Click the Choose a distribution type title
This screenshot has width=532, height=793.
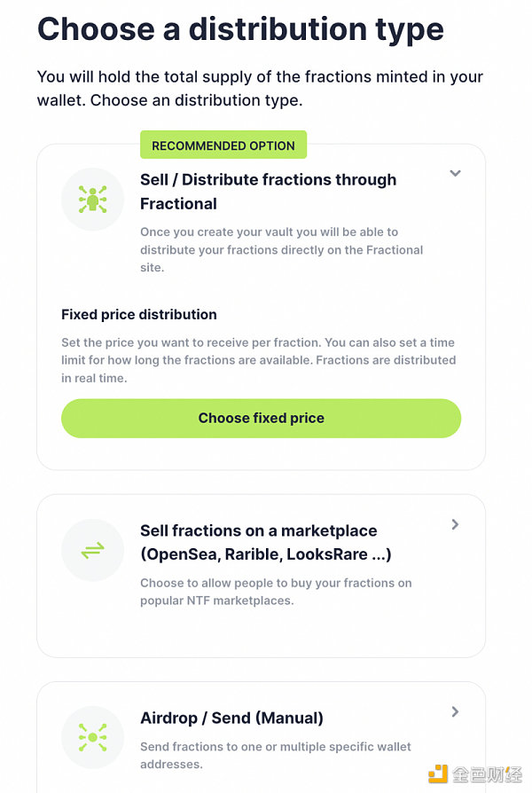240,30
